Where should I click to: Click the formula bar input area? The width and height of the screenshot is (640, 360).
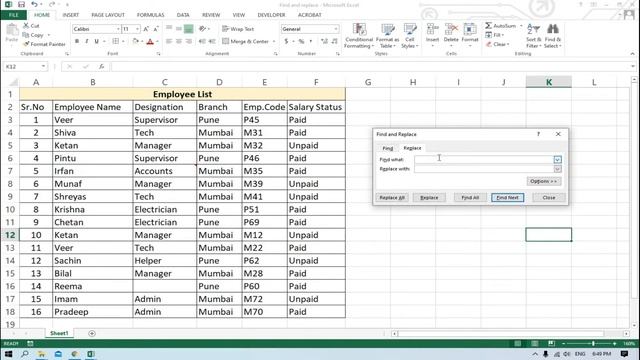pos(369,67)
